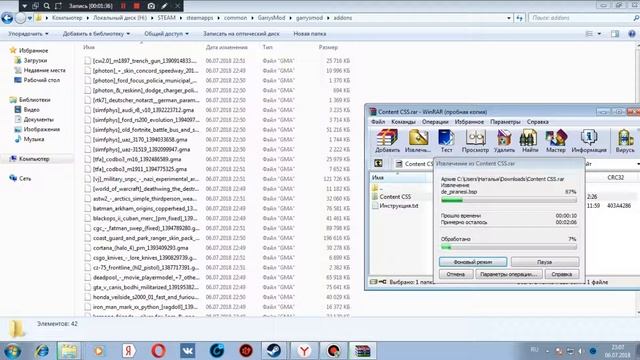Switch to Steam on the taskbar

pos(274,351)
